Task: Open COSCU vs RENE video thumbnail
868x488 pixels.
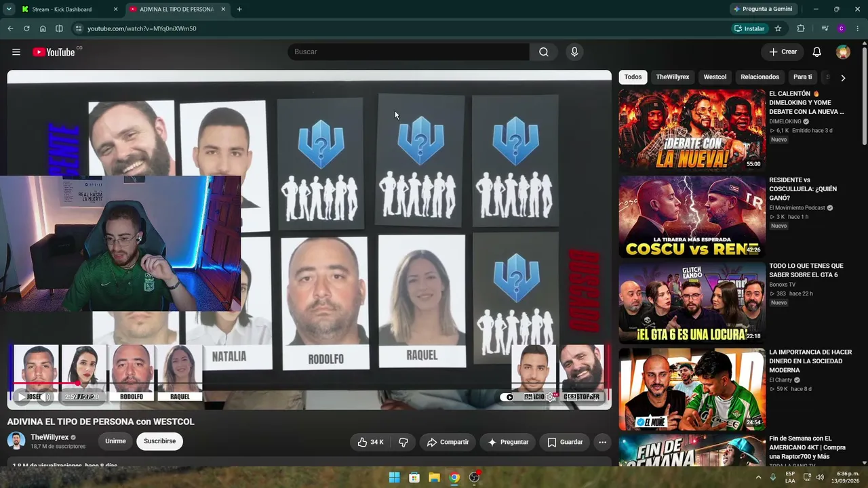Action: pos(692,217)
